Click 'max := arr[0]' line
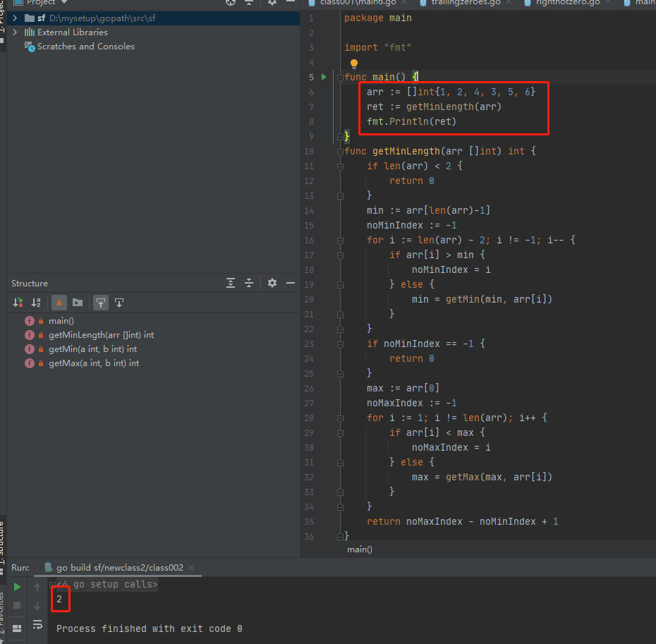Image resolution: width=656 pixels, height=644 pixels. pyautogui.click(x=403, y=389)
